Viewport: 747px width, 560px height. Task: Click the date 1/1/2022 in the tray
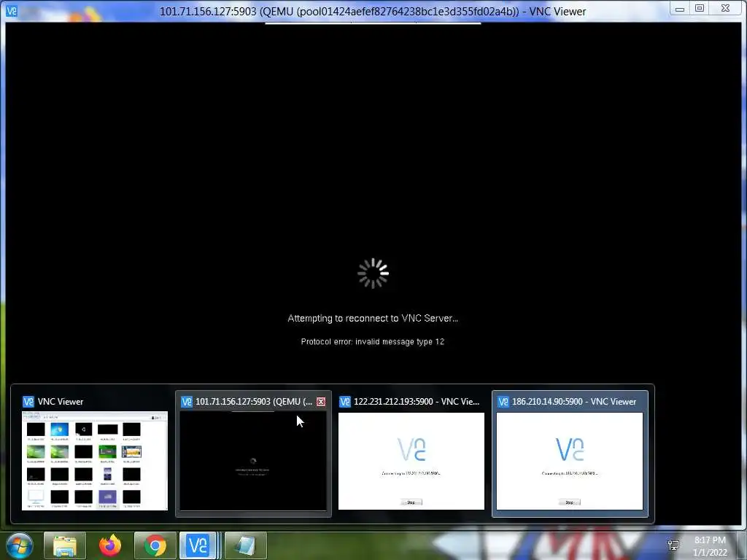[x=710, y=553]
